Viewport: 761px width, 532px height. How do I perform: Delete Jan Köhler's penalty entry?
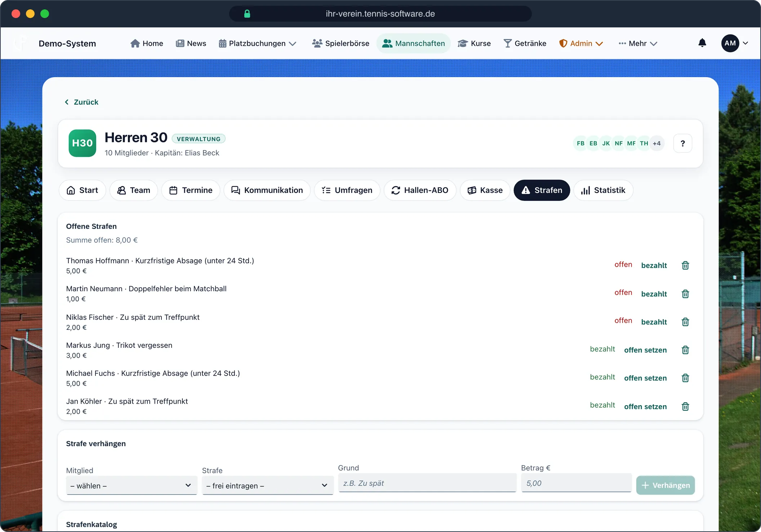point(685,407)
